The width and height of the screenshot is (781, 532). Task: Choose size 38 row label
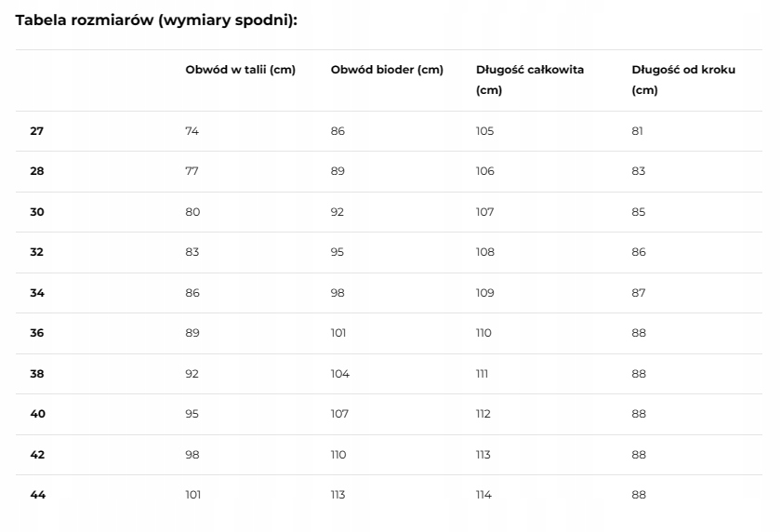tap(37, 374)
